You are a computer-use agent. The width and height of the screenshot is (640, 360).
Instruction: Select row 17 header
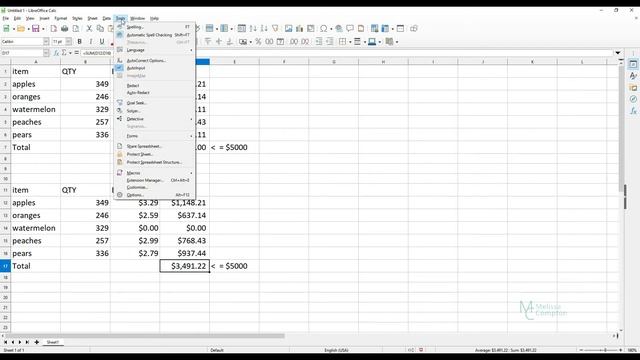coord(5,266)
